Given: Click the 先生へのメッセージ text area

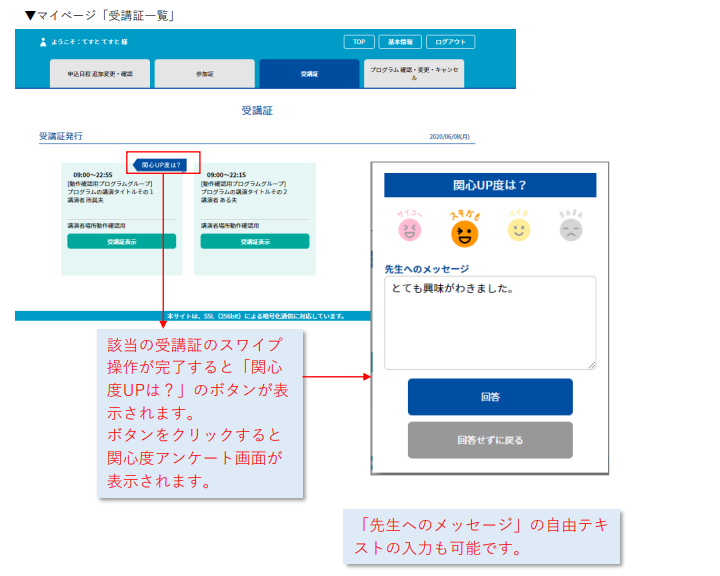Looking at the screenshot, I should point(490,322).
